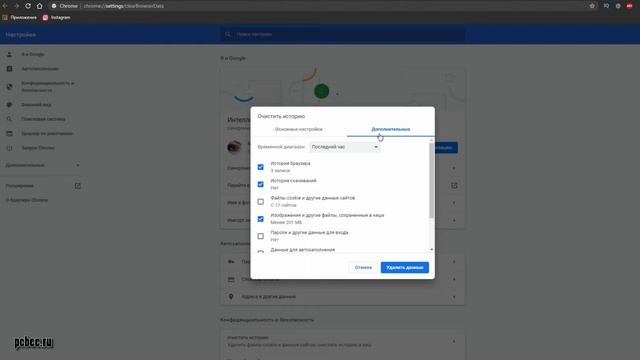Open Внешний вид palette icon

click(x=9, y=104)
